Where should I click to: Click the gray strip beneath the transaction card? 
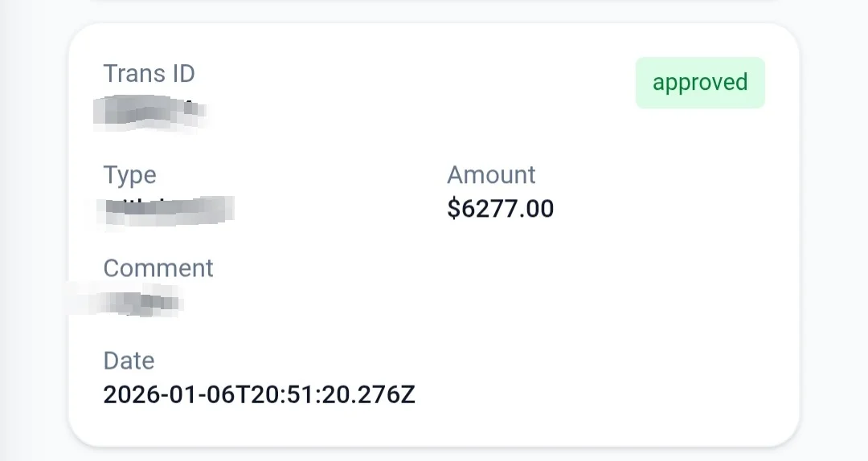pos(434,455)
